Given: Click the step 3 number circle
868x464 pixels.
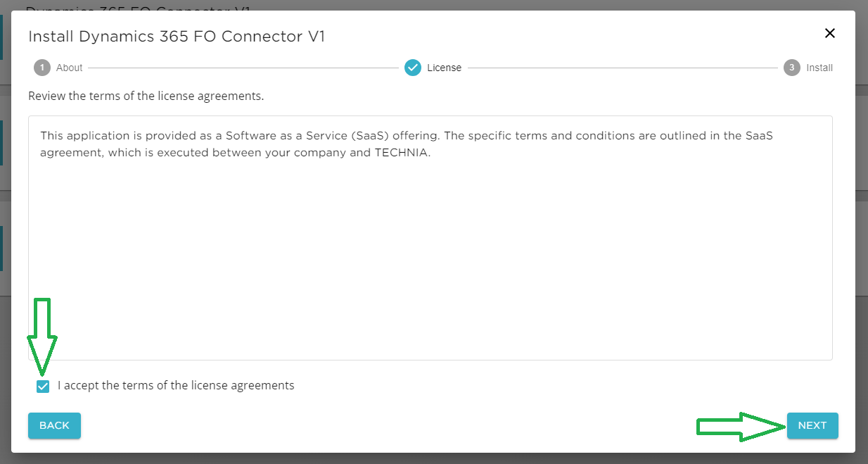Looking at the screenshot, I should 792,68.
